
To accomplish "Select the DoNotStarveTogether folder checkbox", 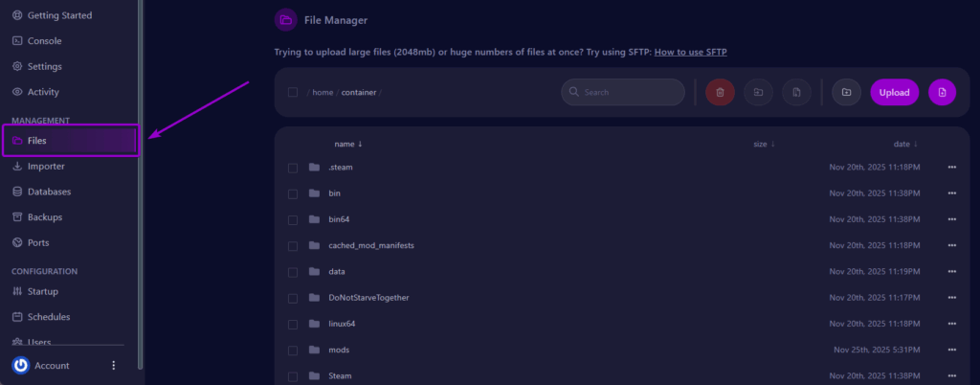I will pyautogui.click(x=293, y=298).
